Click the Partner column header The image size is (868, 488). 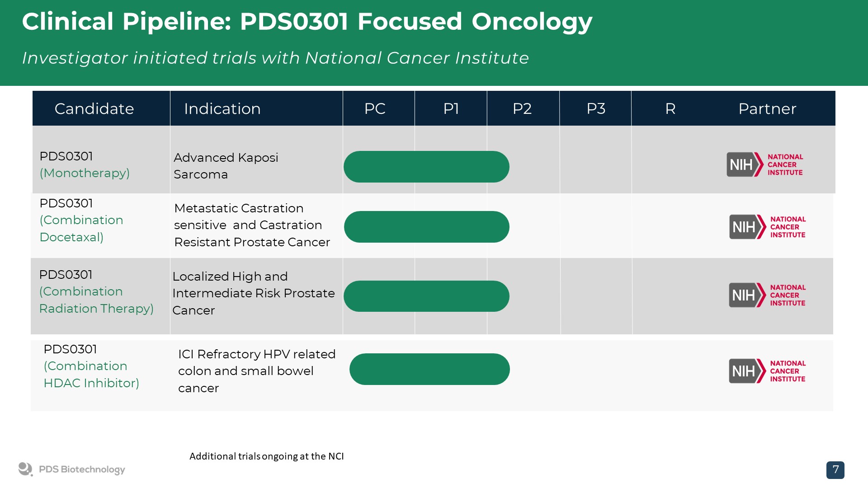[767, 109]
